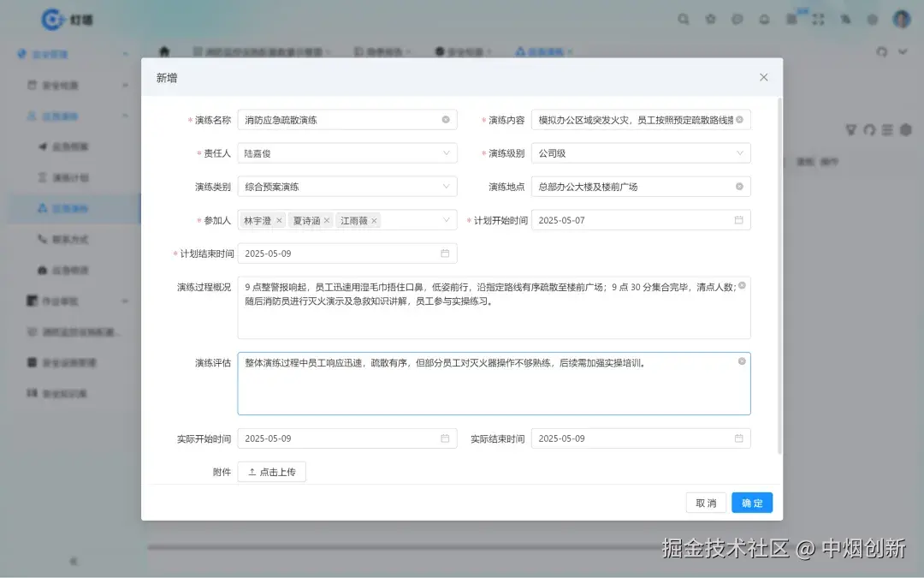Open the 责任人 dropdown
The height and width of the screenshot is (578, 924).
(x=445, y=152)
